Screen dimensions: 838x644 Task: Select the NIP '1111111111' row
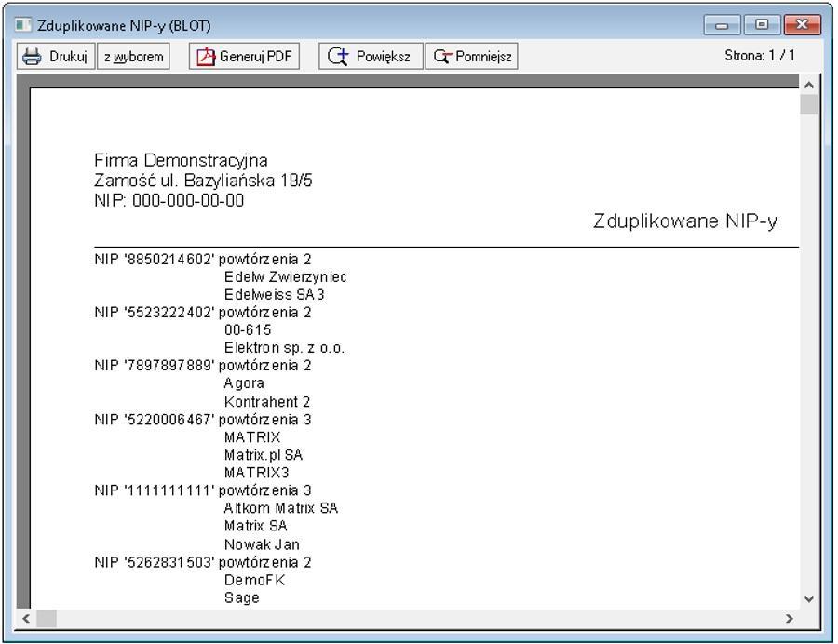[x=203, y=490]
